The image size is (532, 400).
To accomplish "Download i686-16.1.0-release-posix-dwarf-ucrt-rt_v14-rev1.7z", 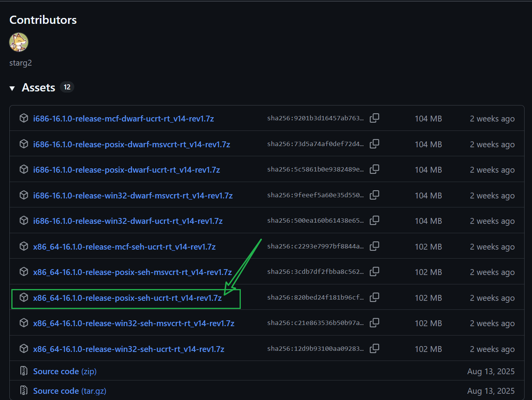I will point(127,170).
